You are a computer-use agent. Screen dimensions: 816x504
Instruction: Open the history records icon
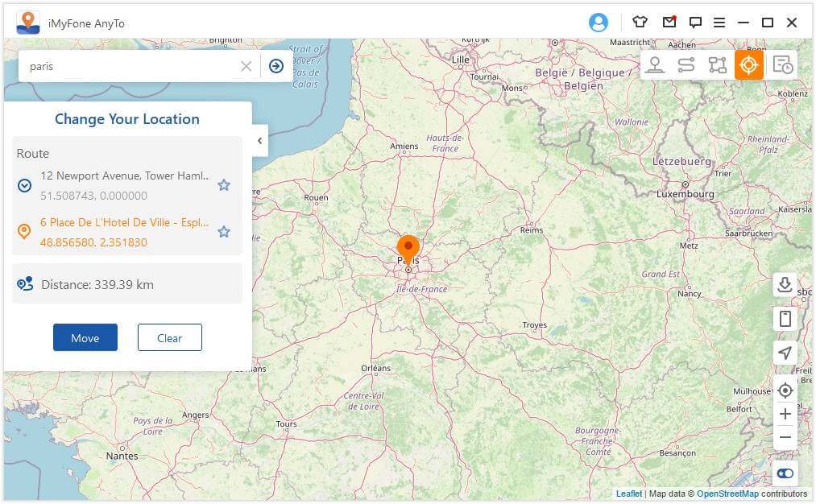783,65
